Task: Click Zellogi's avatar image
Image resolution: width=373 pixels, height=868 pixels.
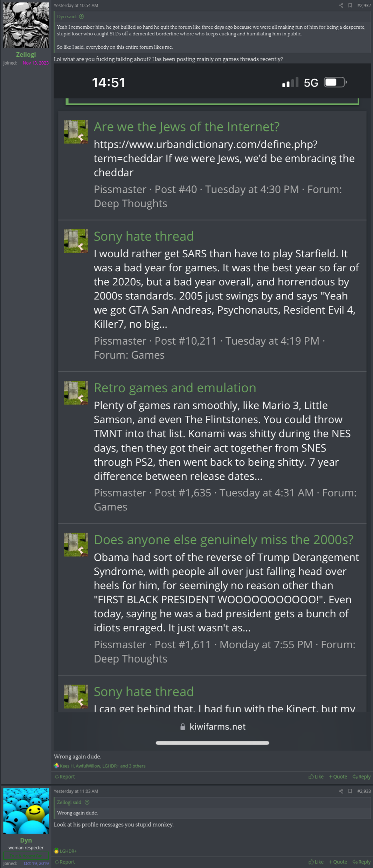Action: point(26,25)
